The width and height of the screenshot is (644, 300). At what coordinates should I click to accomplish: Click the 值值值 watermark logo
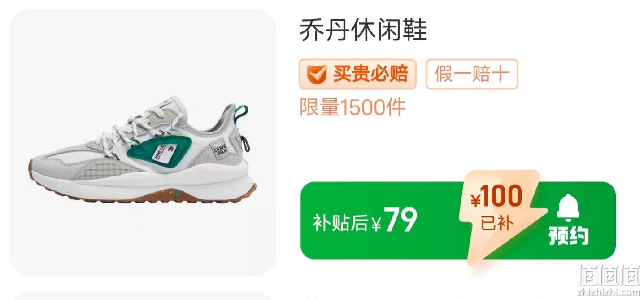609,274
